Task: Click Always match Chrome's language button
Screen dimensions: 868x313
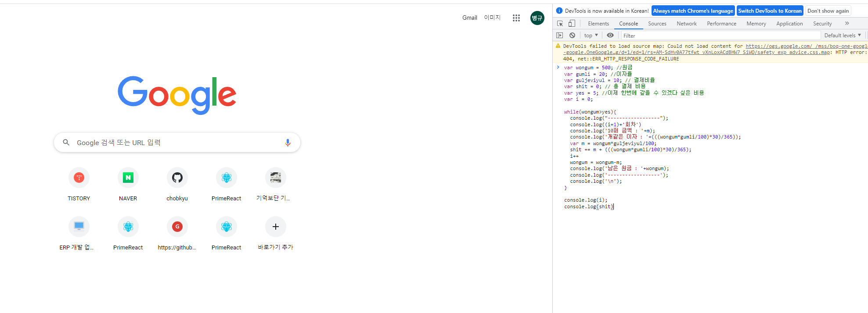Action: coord(693,11)
